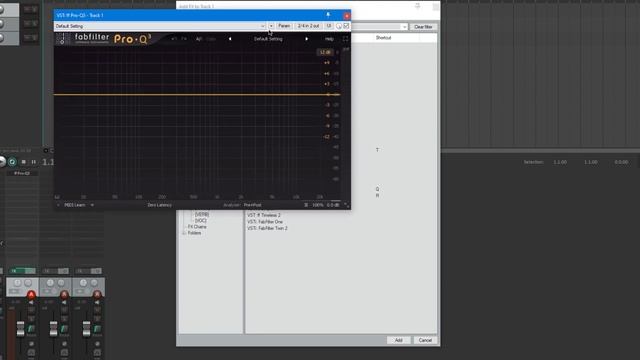Click the Shortcut column header
The width and height of the screenshot is (640, 360).
point(383,38)
